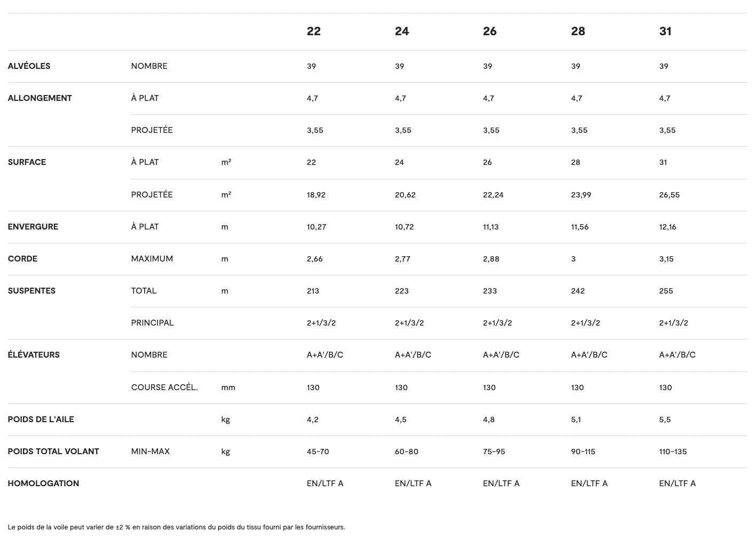Screen dimensions: 756x538
Task: Select the bold size 31 column header
Action: (665, 31)
